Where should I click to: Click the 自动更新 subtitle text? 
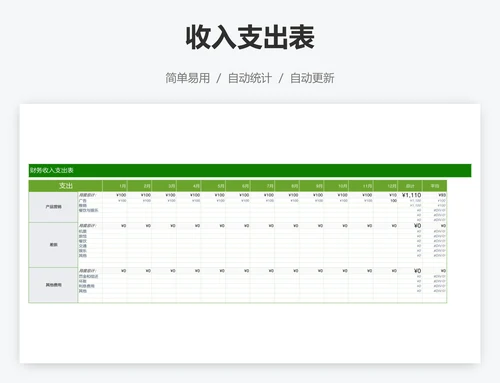tap(312, 78)
